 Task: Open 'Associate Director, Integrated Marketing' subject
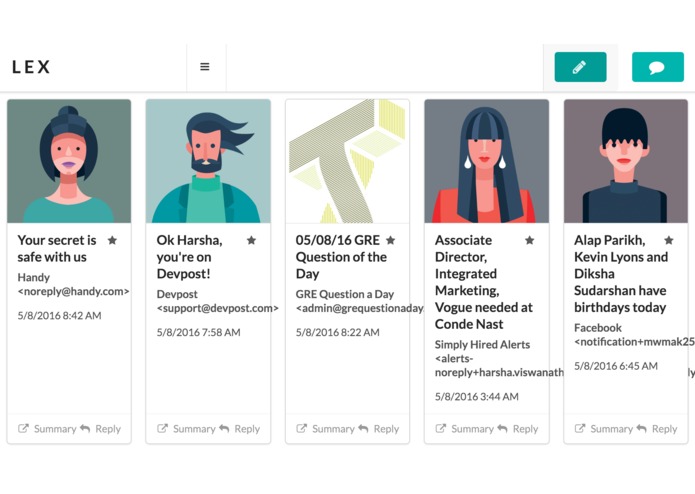click(484, 282)
